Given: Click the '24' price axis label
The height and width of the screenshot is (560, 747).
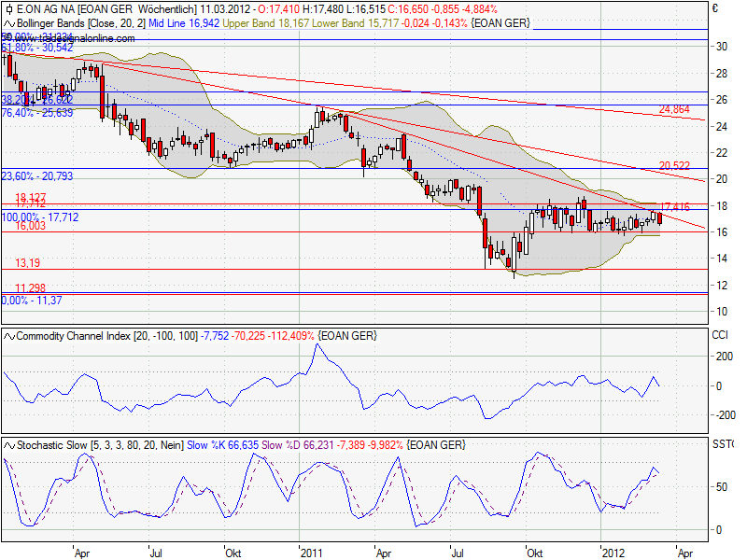Looking at the screenshot, I should (x=722, y=127).
